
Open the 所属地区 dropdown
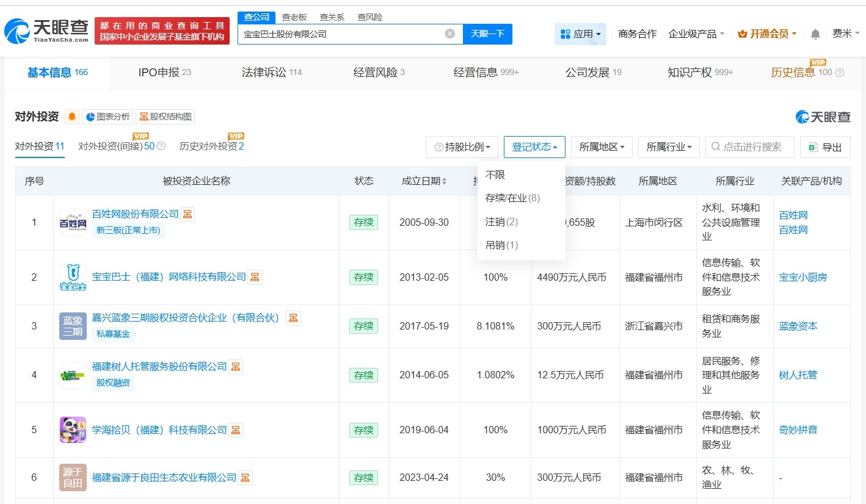coord(601,146)
